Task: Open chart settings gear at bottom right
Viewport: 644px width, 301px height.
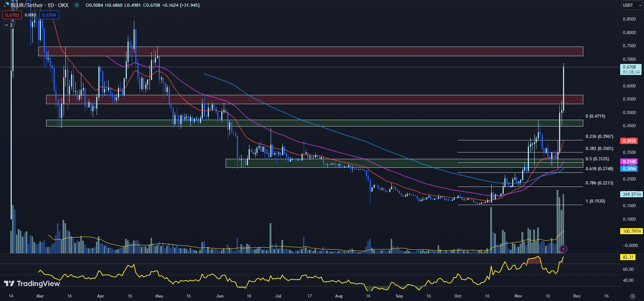Action: 632,296
